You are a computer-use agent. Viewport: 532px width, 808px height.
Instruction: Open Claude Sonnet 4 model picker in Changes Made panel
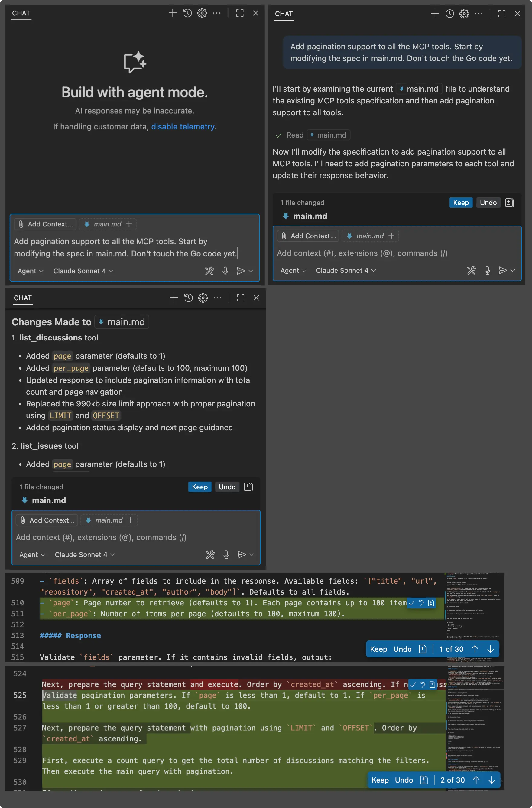click(84, 555)
